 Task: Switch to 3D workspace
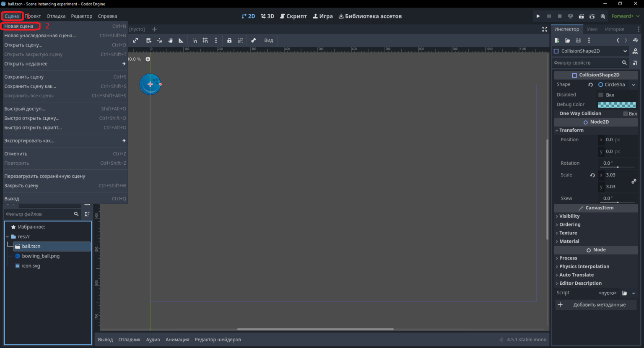(x=267, y=16)
